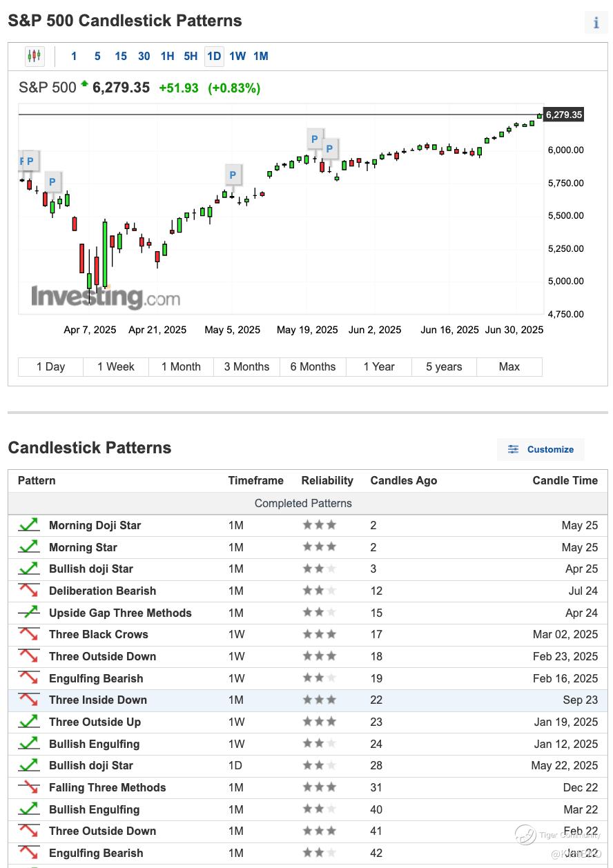This screenshot has width=613, height=868.
Task: Click the Jul 24 candle time
Action: [583, 591]
